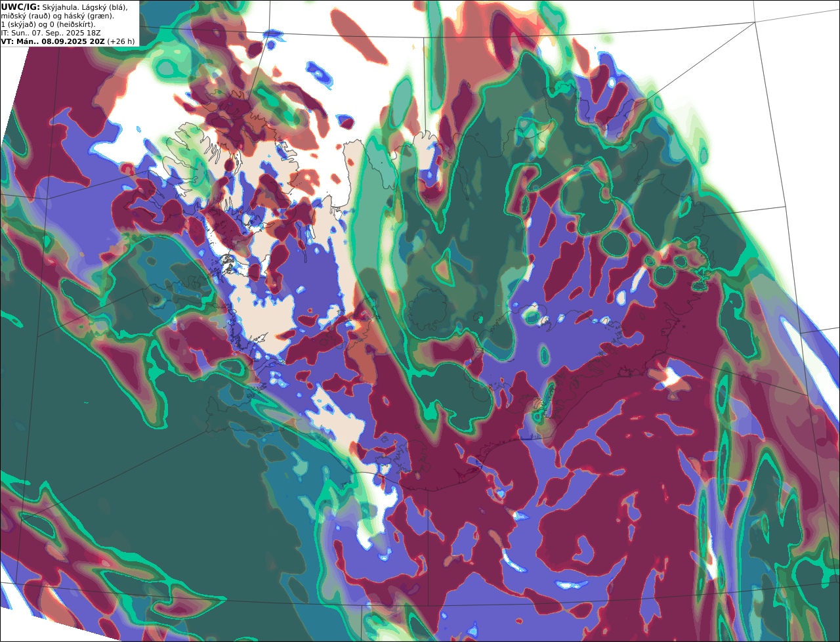This screenshot has height=642, width=840.
Task: Click the "(+26 h)" forecast offset
Action: (x=121, y=41)
